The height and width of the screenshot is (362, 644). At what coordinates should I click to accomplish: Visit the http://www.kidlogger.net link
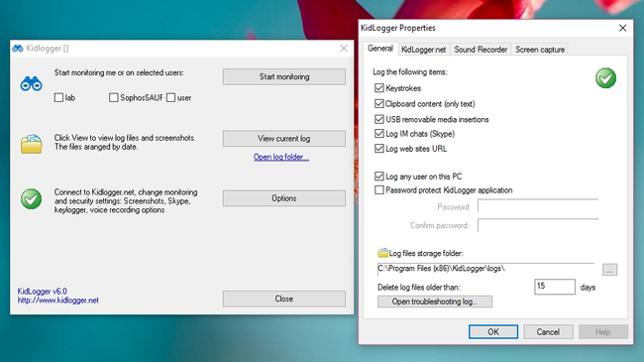pyautogui.click(x=57, y=301)
